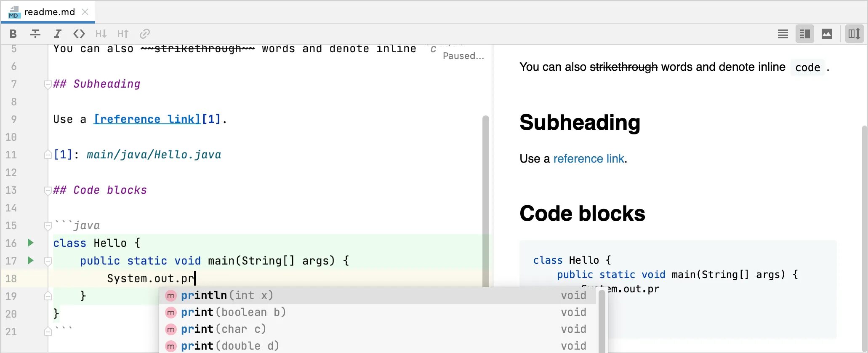Image resolution: width=868 pixels, height=353 pixels.
Task: Click the inline 'code' chip in preview
Action: (808, 67)
